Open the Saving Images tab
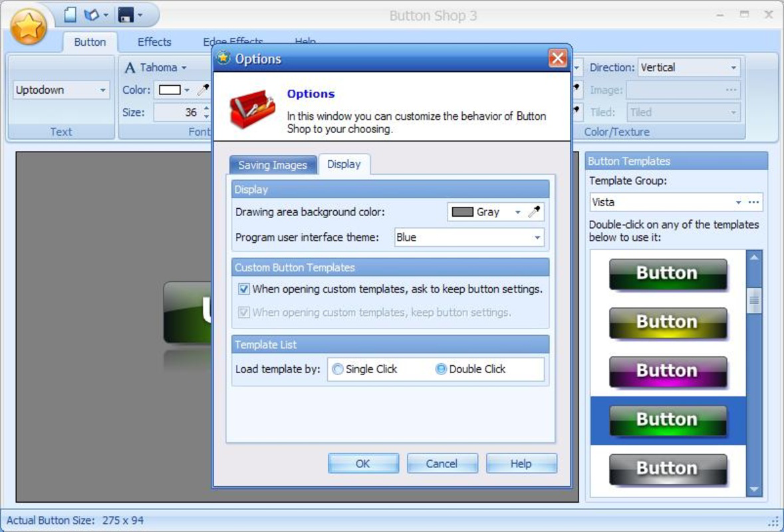The image size is (784, 532). tap(273, 165)
